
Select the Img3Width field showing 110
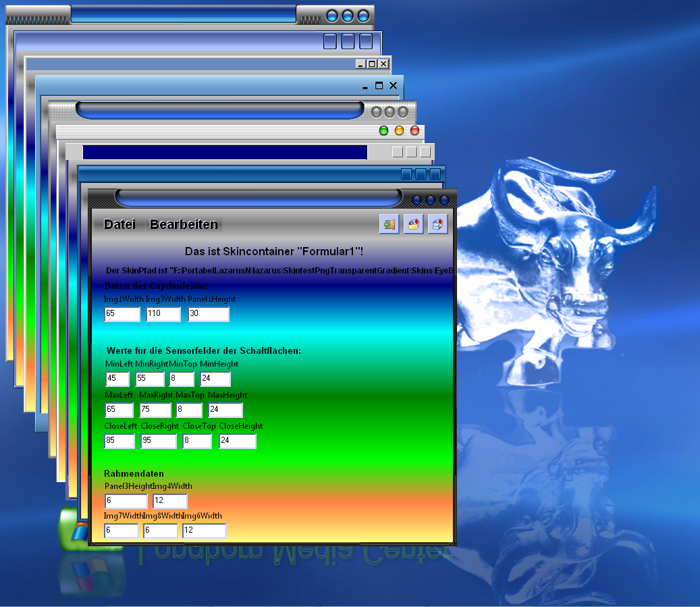point(163,314)
